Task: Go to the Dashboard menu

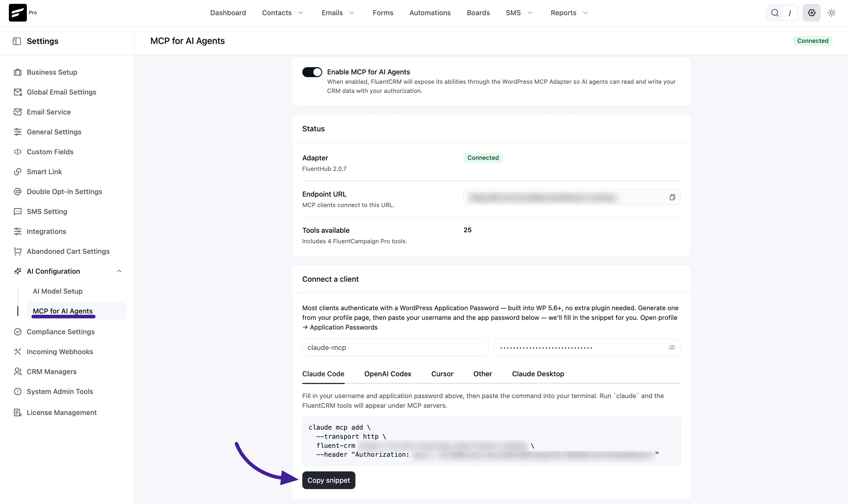Action: [228, 13]
